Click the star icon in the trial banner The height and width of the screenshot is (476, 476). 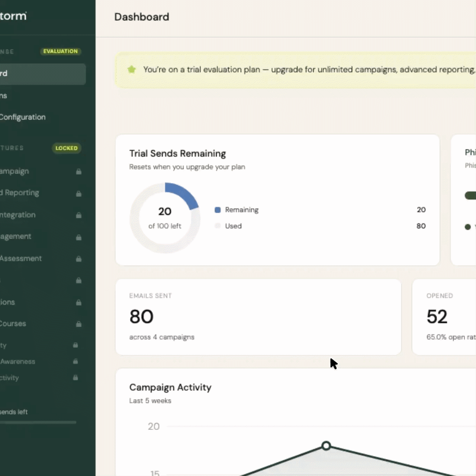132,70
